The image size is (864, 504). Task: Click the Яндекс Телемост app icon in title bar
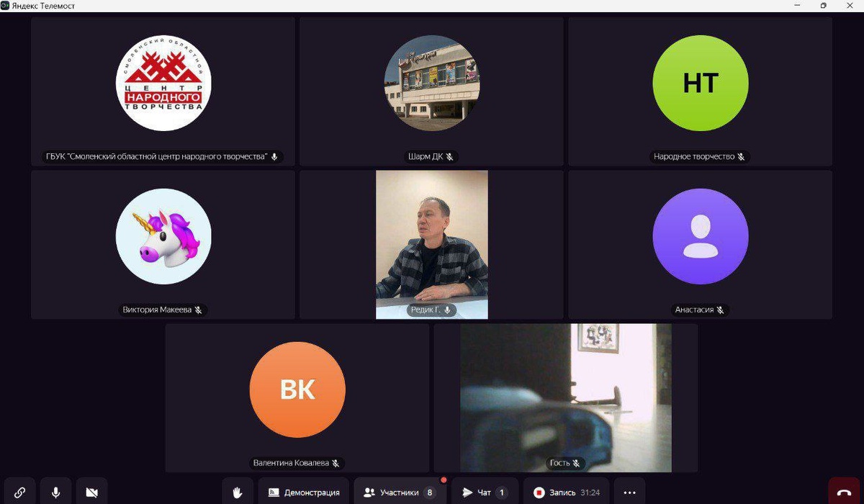click(5, 5)
